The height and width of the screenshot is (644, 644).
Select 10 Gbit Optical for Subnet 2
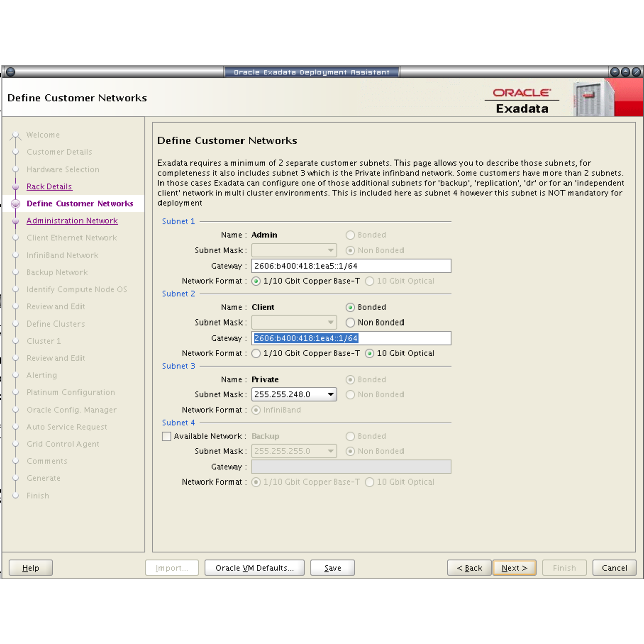[370, 353]
